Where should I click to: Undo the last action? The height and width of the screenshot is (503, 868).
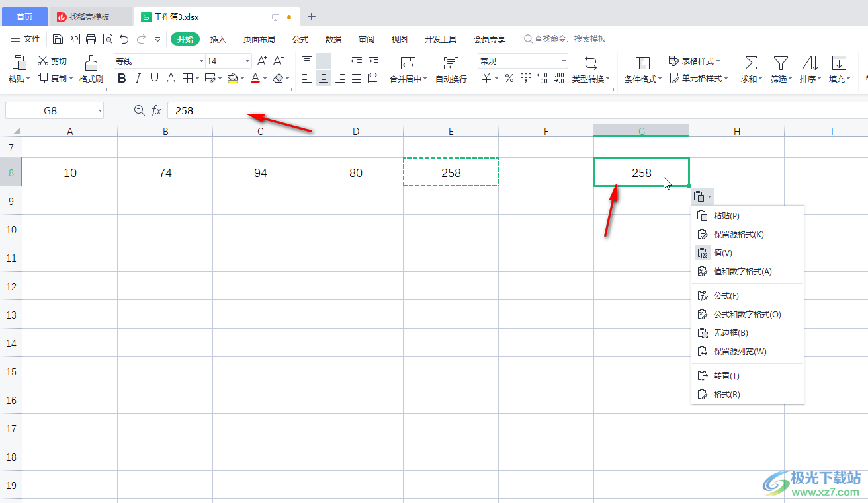click(124, 39)
